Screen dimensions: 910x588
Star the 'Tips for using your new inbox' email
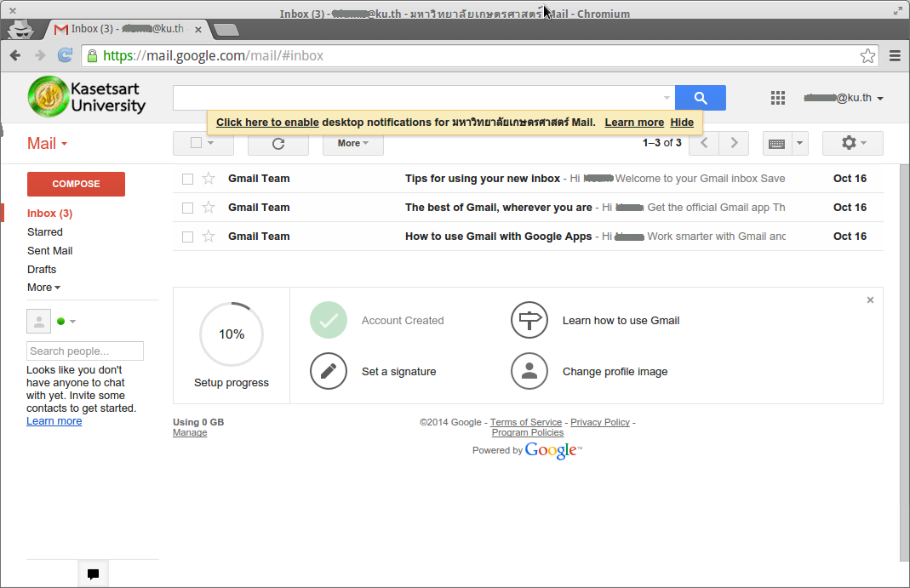click(209, 179)
